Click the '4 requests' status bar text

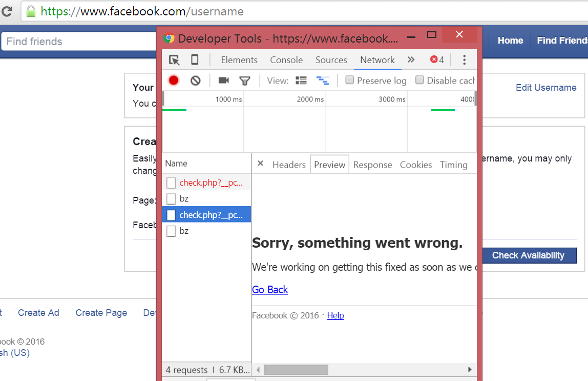point(186,370)
